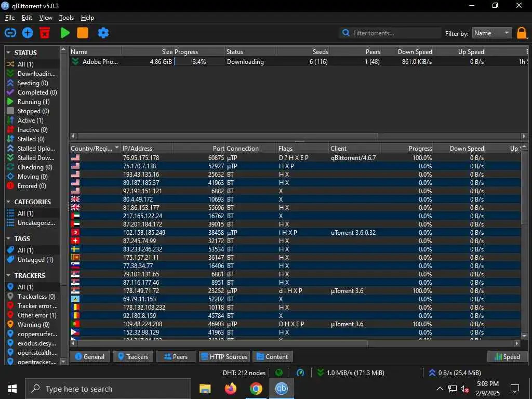Select peer row 102.158.185.249
Screen dimensions: 532x399
click(x=295, y=232)
